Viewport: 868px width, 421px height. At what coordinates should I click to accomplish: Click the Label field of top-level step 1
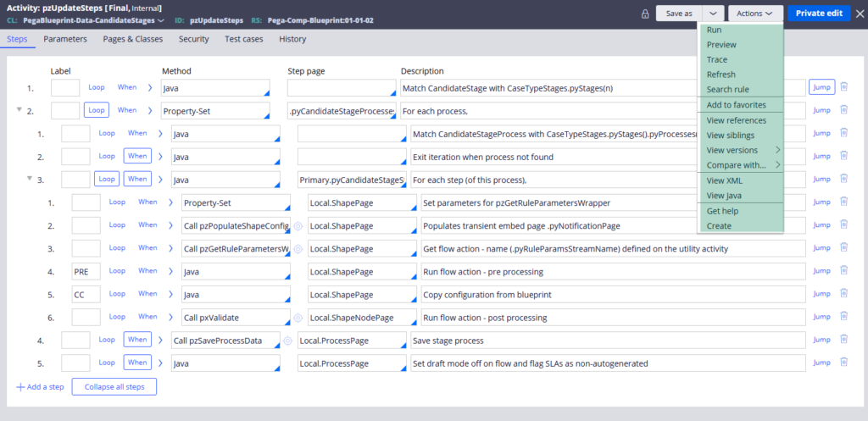click(65, 88)
